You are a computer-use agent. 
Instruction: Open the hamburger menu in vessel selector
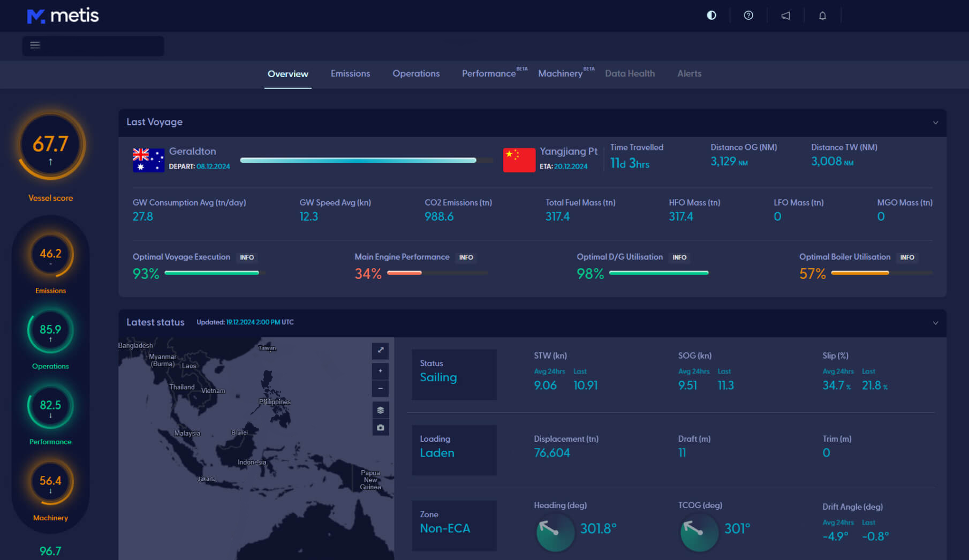click(x=35, y=46)
